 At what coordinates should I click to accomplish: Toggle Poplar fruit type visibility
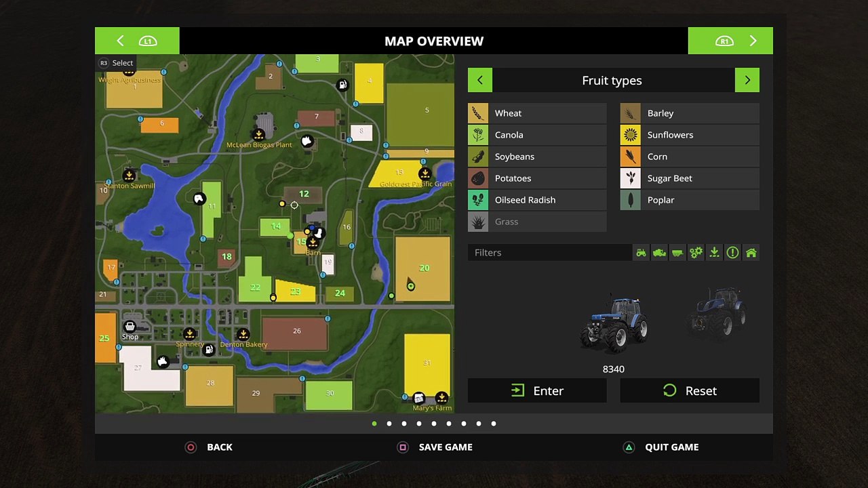(690, 200)
